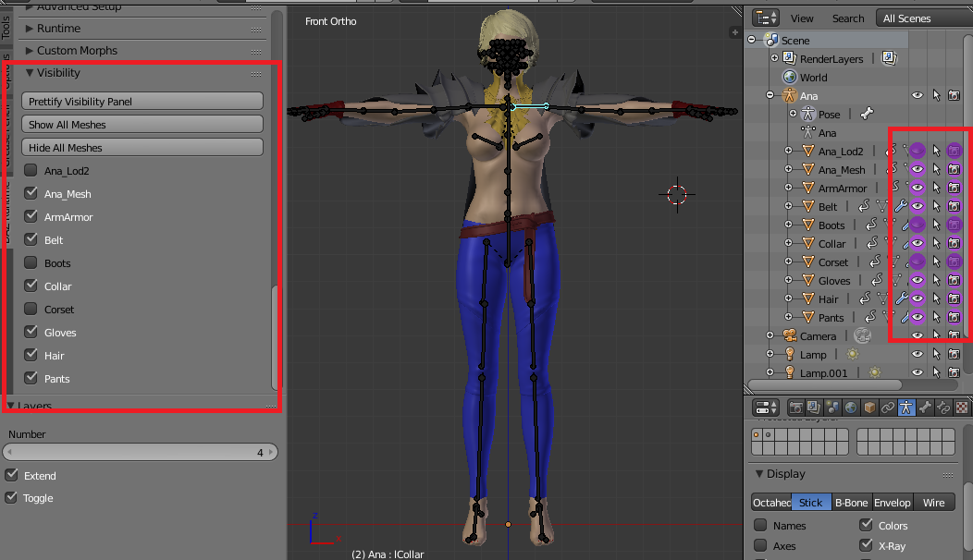Hide Hair via outliner eye toggle
Image resolution: width=973 pixels, height=560 pixels.
click(918, 298)
